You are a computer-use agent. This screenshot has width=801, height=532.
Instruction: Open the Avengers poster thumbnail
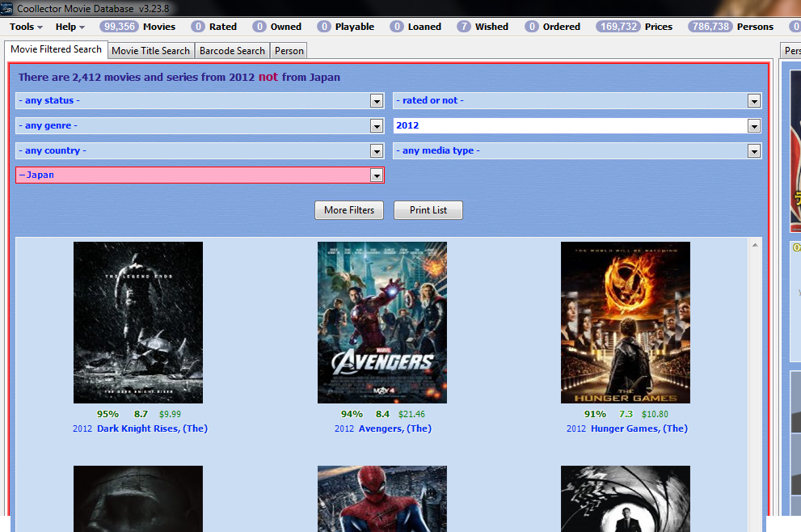coord(382,323)
